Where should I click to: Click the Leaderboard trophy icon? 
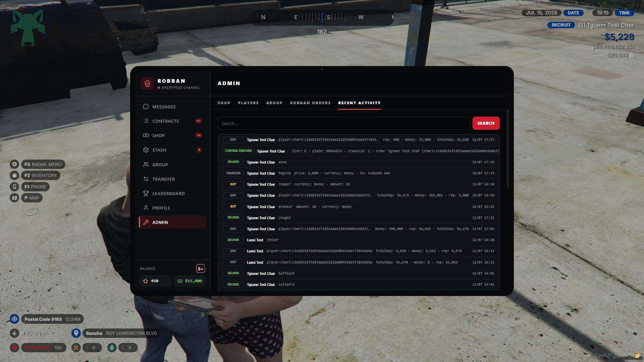click(146, 193)
